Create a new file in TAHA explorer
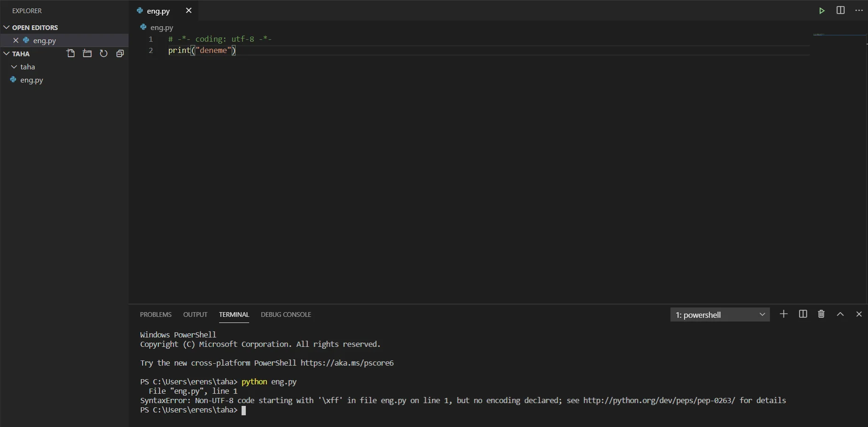Viewport: 868px width, 427px height. click(71, 53)
